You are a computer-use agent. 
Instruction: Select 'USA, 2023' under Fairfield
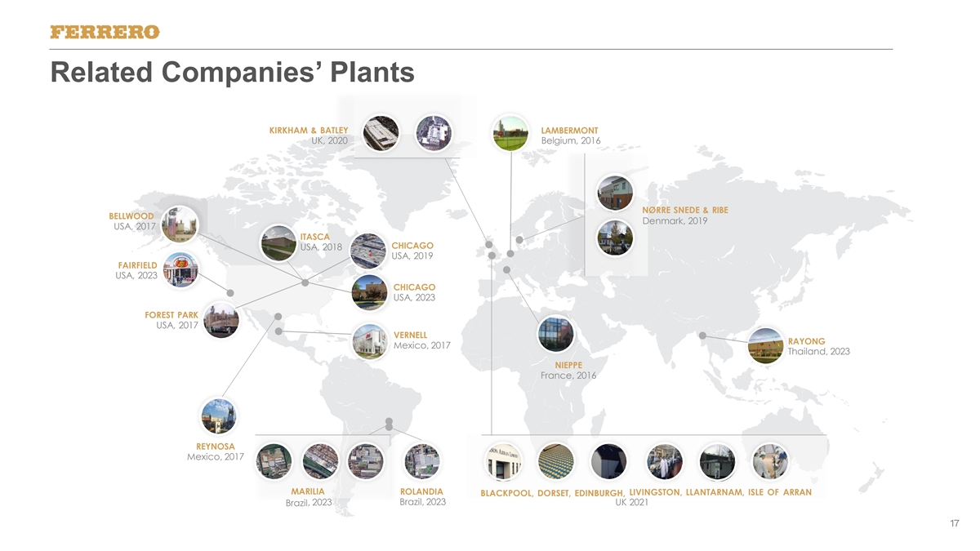tap(136, 276)
